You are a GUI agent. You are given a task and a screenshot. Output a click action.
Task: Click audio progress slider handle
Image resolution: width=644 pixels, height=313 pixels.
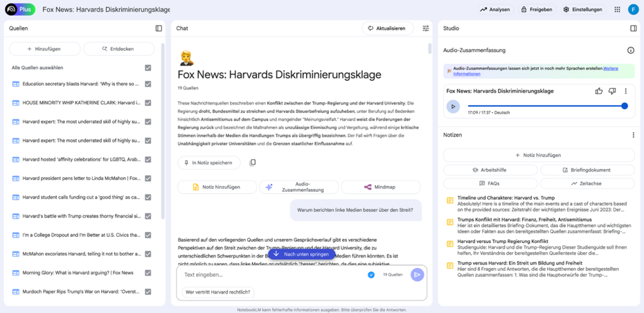[625, 106]
